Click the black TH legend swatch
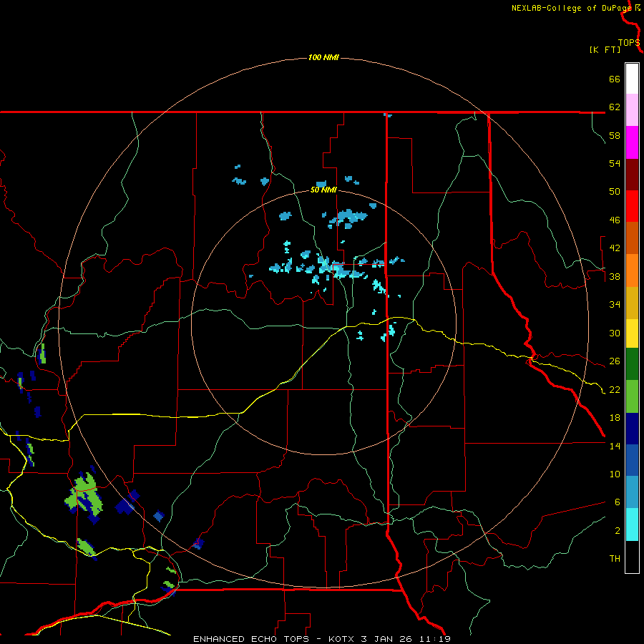This screenshot has height=644, width=644. point(632,557)
